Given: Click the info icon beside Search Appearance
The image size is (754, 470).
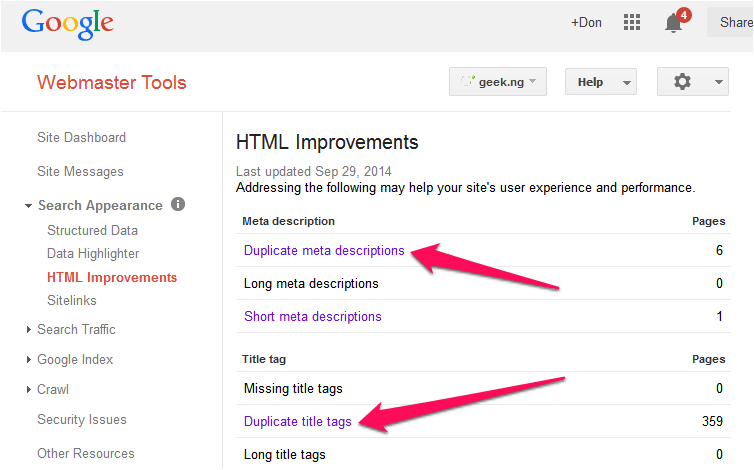Looking at the screenshot, I should click(x=178, y=204).
